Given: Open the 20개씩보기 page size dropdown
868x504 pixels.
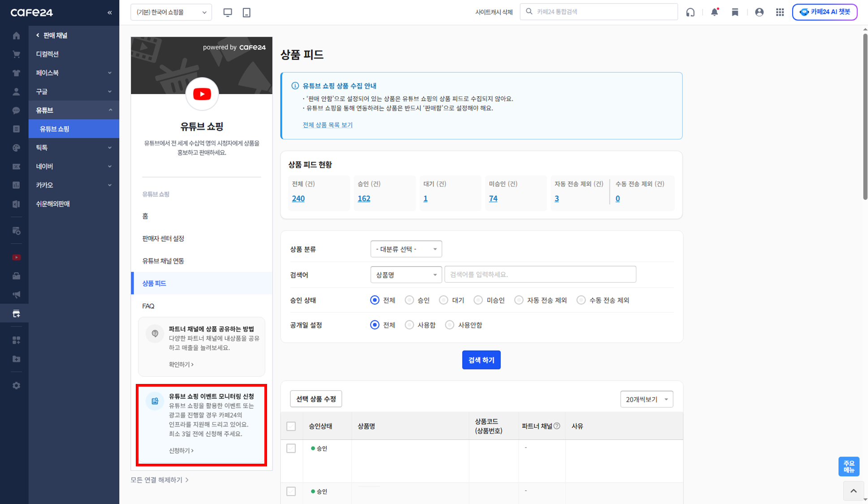Looking at the screenshot, I should point(647,399).
